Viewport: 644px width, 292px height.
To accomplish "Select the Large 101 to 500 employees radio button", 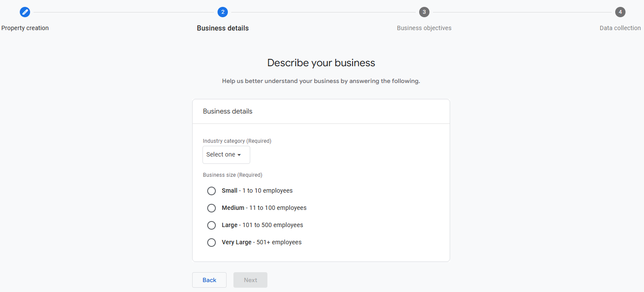I will pyautogui.click(x=212, y=225).
